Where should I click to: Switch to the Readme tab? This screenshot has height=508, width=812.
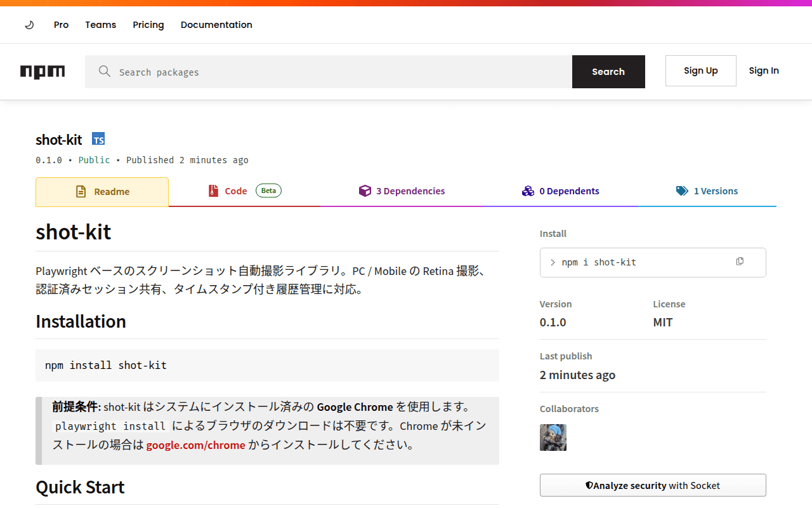coord(102,192)
